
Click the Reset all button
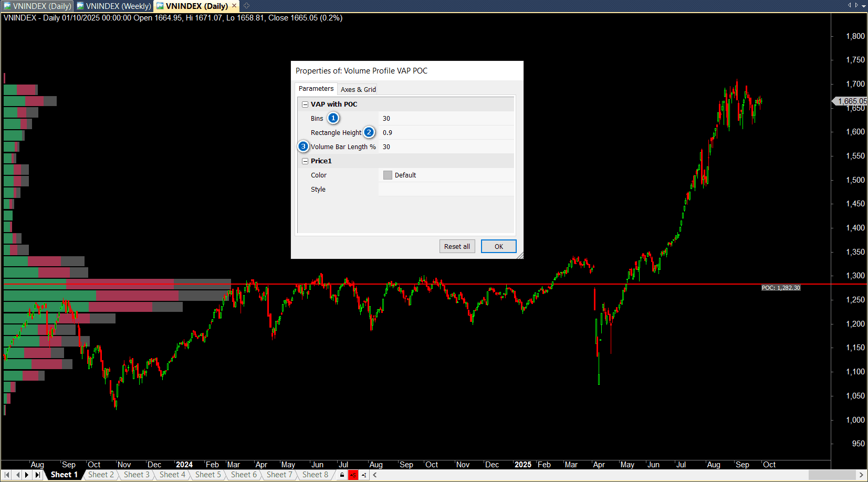coord(457,246)
